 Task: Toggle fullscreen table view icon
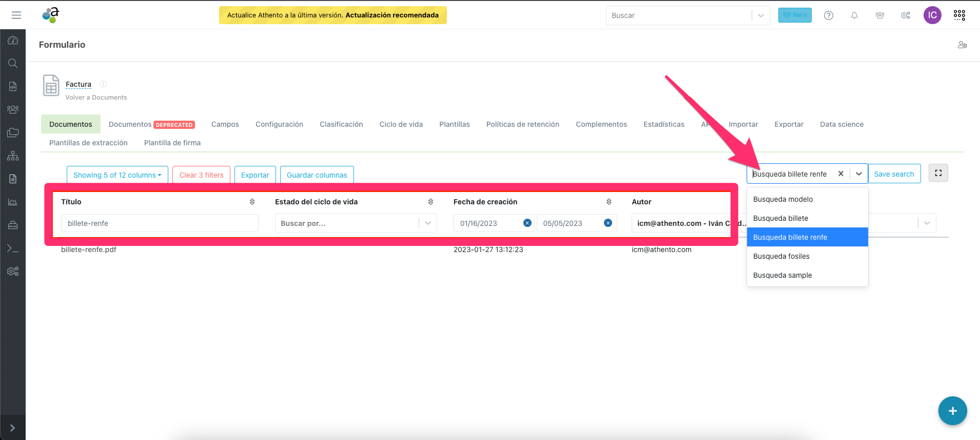(938, 173)
